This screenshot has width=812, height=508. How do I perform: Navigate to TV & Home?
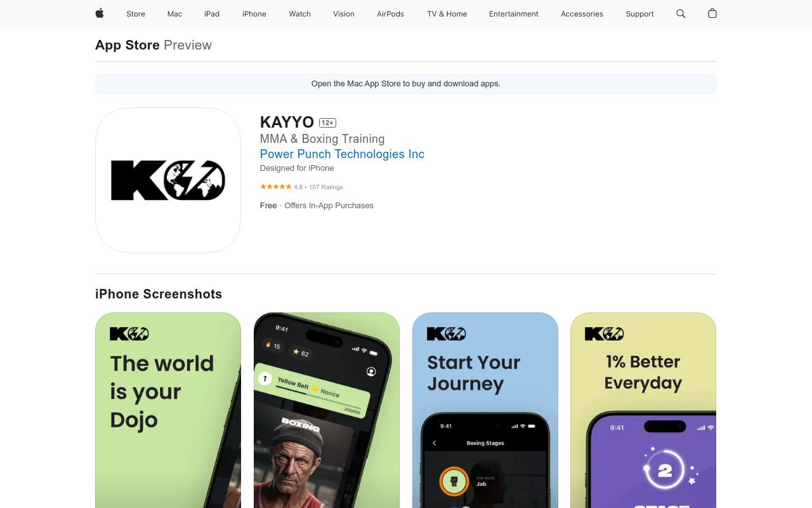click(447, 14)
